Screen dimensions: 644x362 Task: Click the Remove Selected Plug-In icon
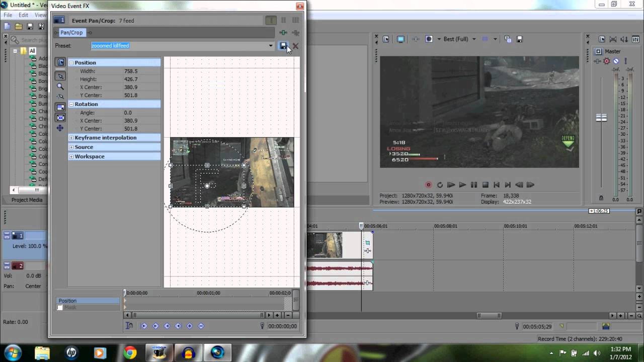coord(295,33)
